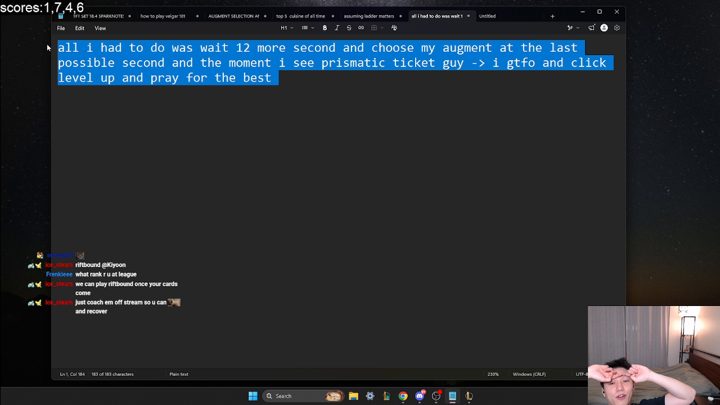The image size is (720, 405).
Task: Apply strikethrough formatting
Action: tap(349, 28)
